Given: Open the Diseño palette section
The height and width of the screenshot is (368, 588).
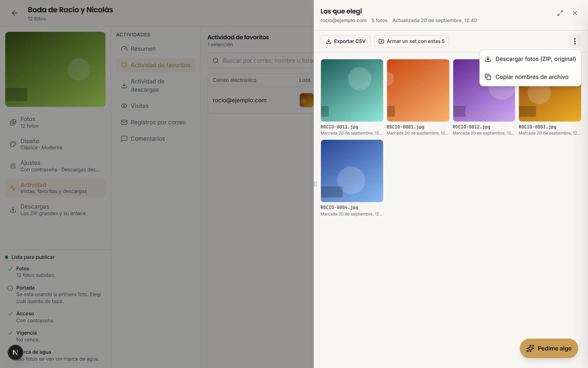Looking at the screenshot, I should tap(55, 144).
